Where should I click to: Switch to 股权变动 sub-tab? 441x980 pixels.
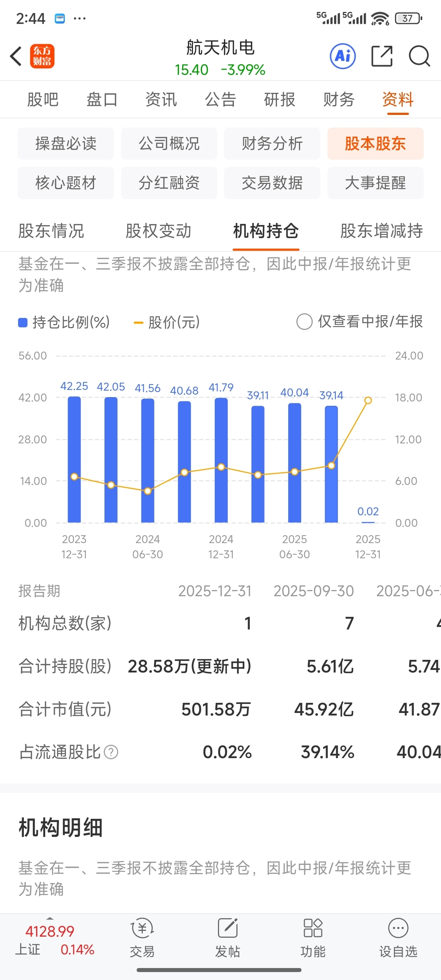[158, 231]
